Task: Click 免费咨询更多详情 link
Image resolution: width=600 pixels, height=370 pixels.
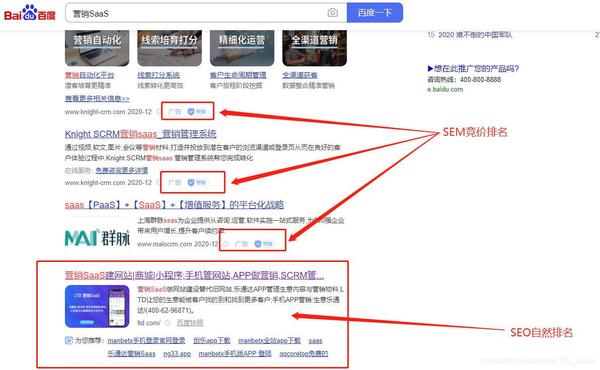Action: pos(122,170)
